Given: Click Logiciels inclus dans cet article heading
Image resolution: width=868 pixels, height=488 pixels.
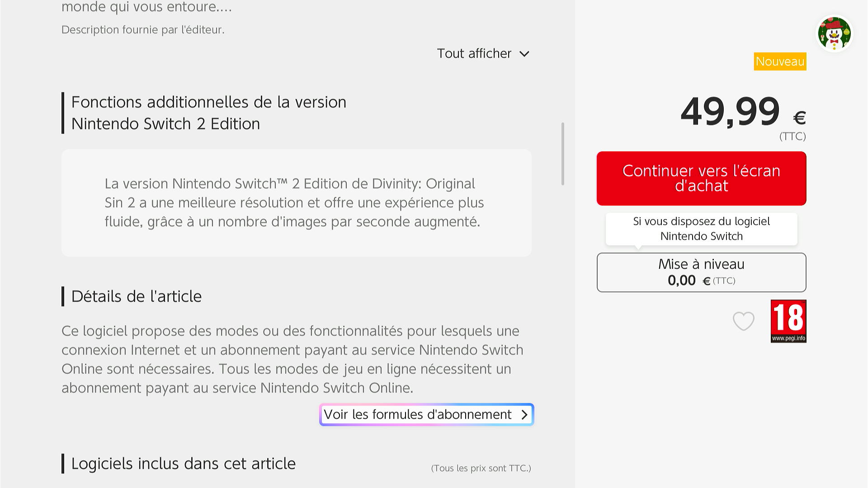Looking at the screenshot, I should tap(183, 464).
